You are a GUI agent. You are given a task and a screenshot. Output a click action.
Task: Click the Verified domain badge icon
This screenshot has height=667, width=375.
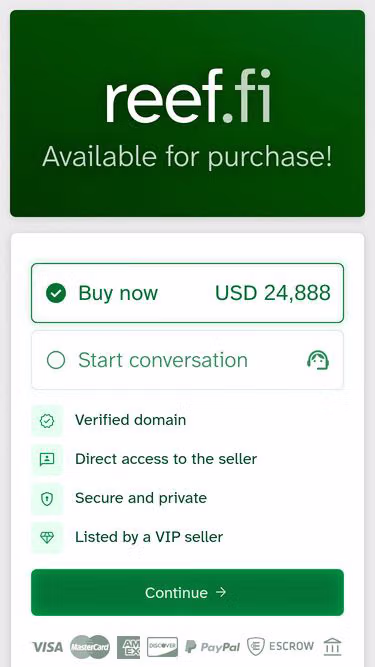pyautogui.click(x=47, y=421)
